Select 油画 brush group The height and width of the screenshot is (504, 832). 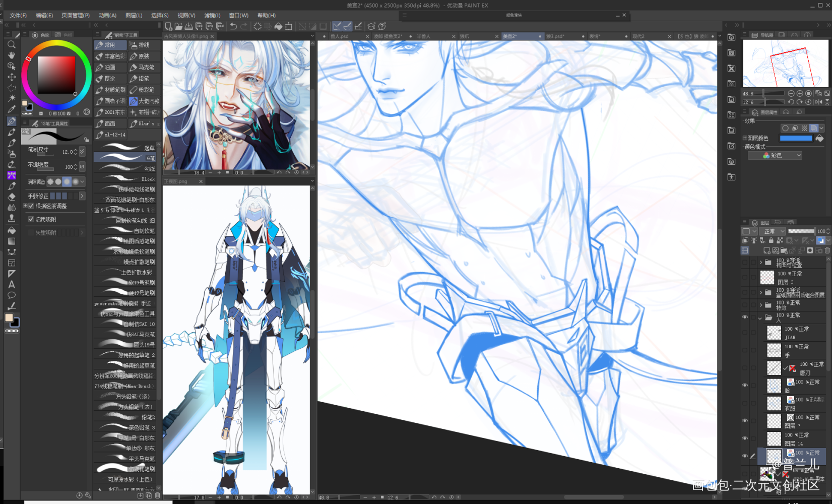pyautogui.click(x=110, y=68)
